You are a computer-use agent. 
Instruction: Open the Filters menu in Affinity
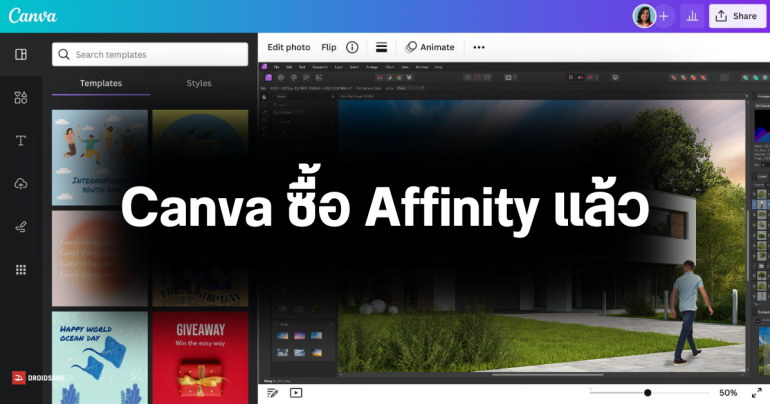[x=389, y=67]
